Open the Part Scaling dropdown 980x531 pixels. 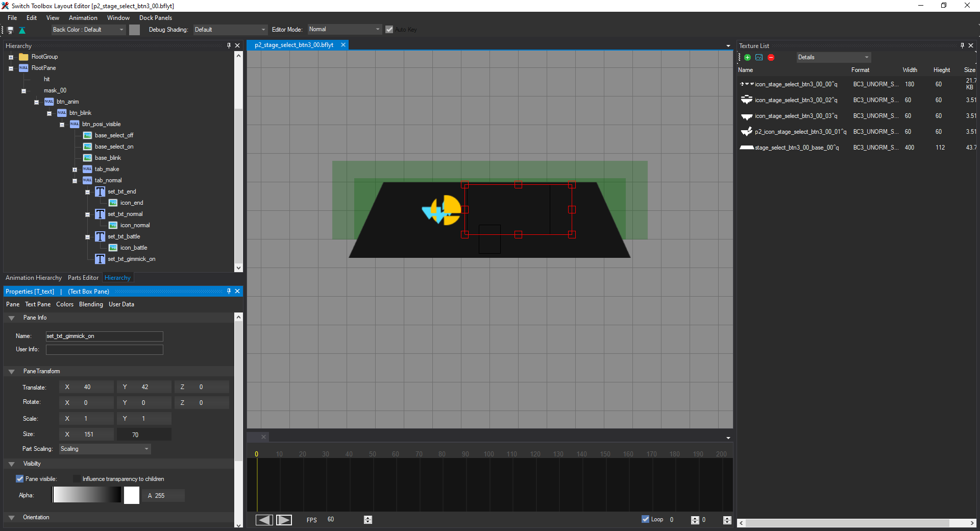tap(105, 449)
